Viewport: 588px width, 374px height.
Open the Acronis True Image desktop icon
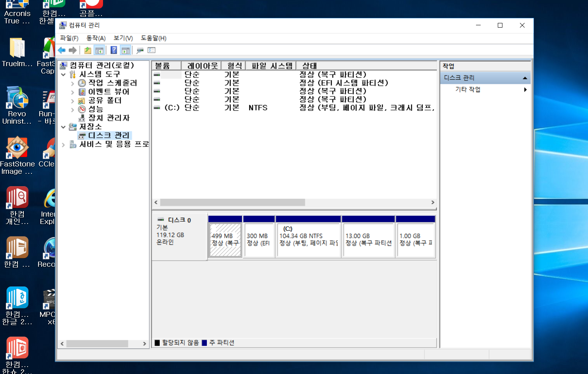click(17, 12)
